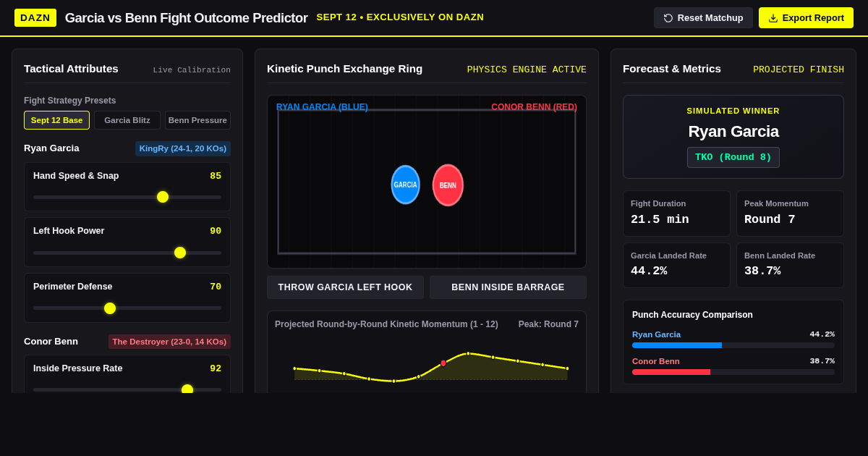Click the Left Hook Power value 90

click(x=216, y=231)
